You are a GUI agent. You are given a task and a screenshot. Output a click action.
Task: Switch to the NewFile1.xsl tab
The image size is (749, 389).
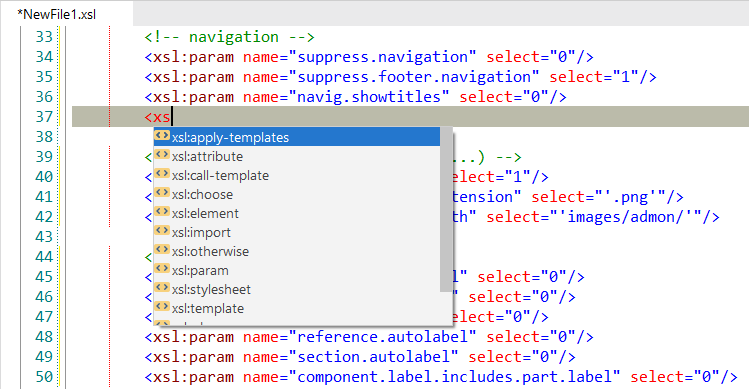point(57,14)
